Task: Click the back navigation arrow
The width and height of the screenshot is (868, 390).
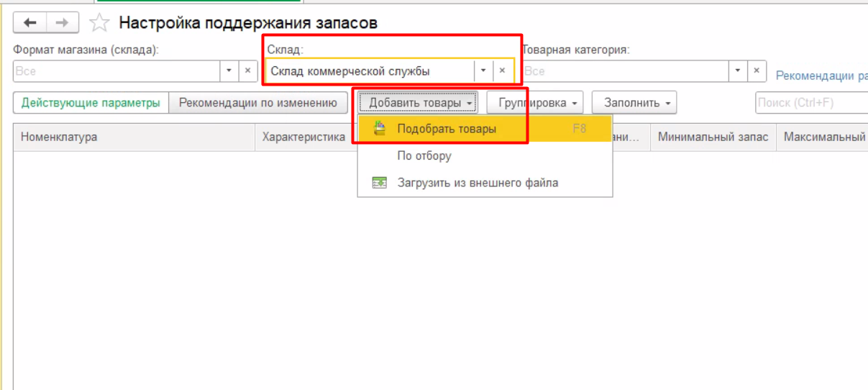Action: (x=30, y=23)
